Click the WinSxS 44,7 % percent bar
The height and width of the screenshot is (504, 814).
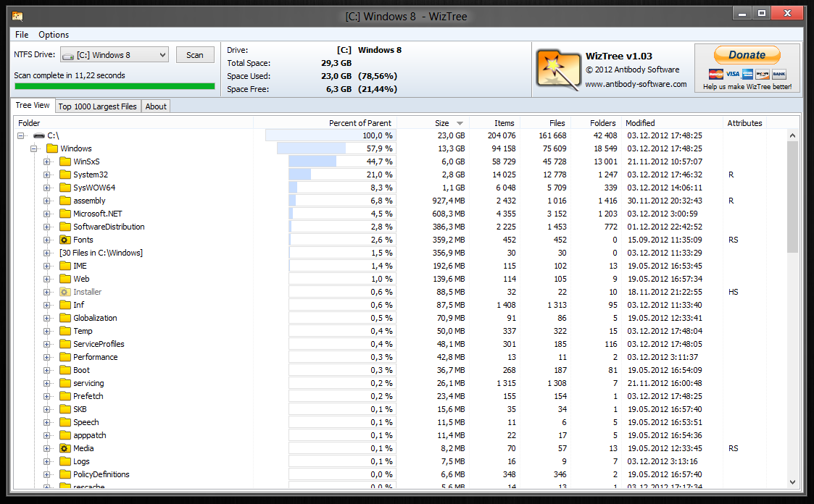point(343,161)
